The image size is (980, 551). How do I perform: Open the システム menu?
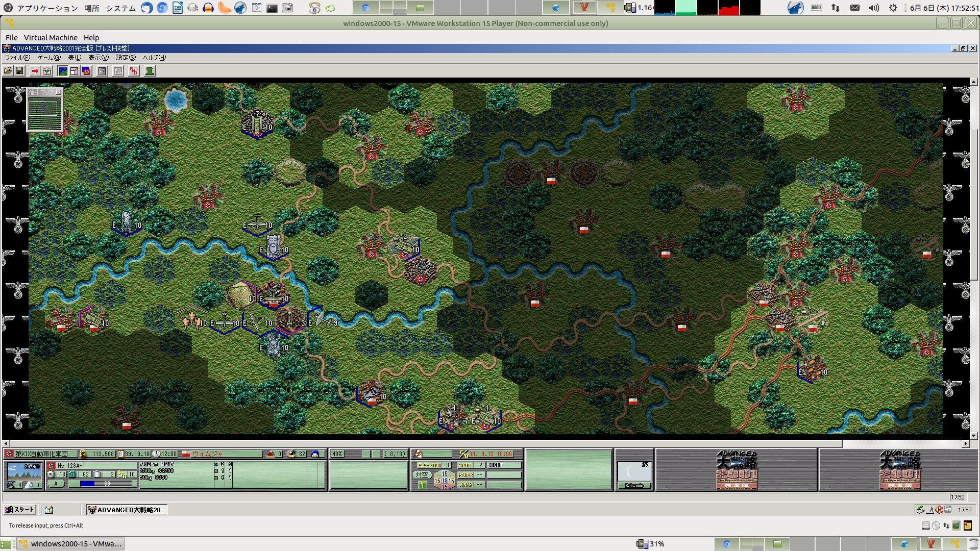point(121,8)
